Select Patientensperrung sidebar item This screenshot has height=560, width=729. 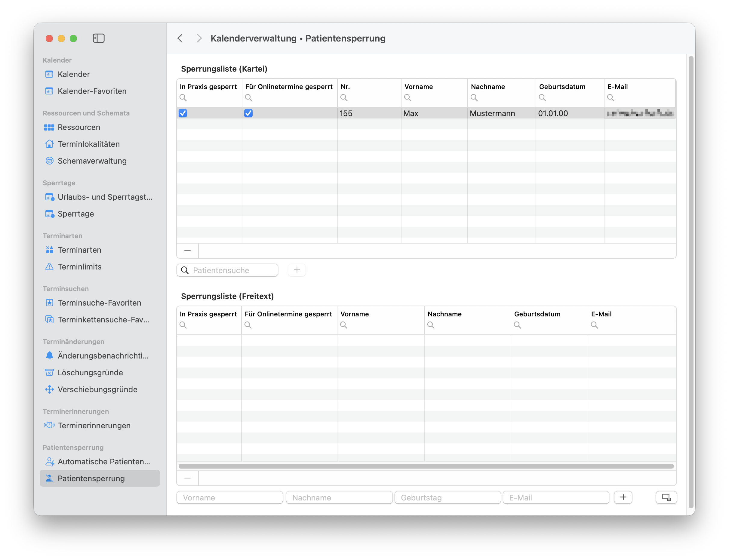100,478
